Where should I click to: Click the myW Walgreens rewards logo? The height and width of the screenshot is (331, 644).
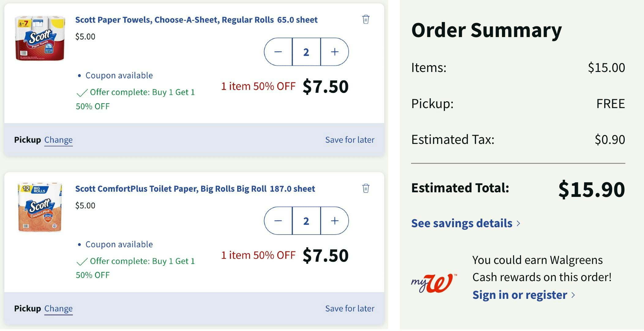[x=433, y=283]
